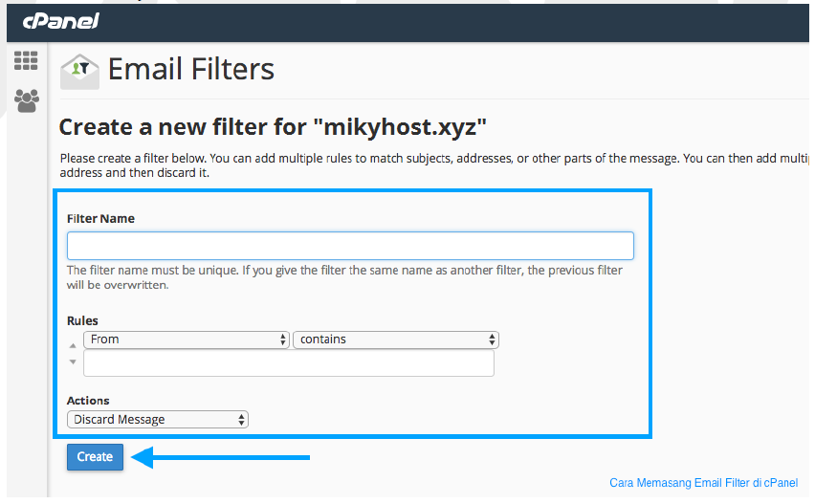The height and width of the screenshot is (504, 815).
Task: Open the "From" rule field dropdown
Action: pos(187,340)
